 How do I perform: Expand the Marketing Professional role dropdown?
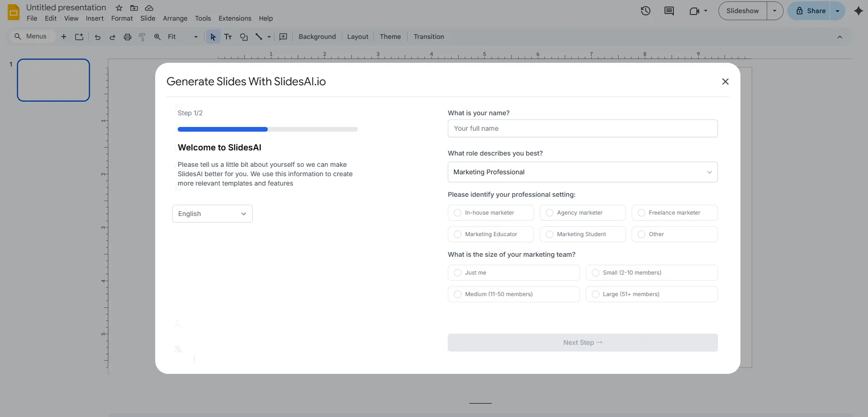582,172
